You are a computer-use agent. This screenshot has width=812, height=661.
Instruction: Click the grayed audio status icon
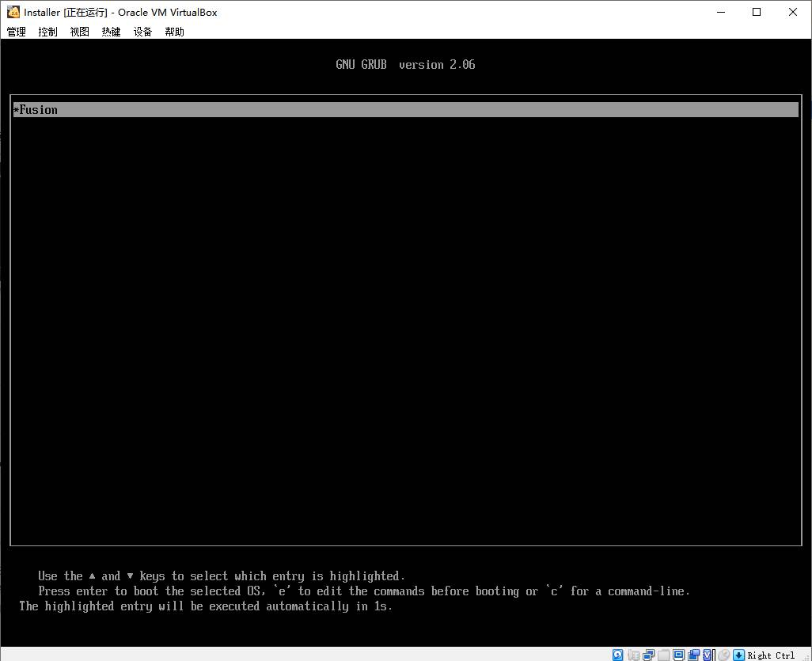(x=633, y=655)
